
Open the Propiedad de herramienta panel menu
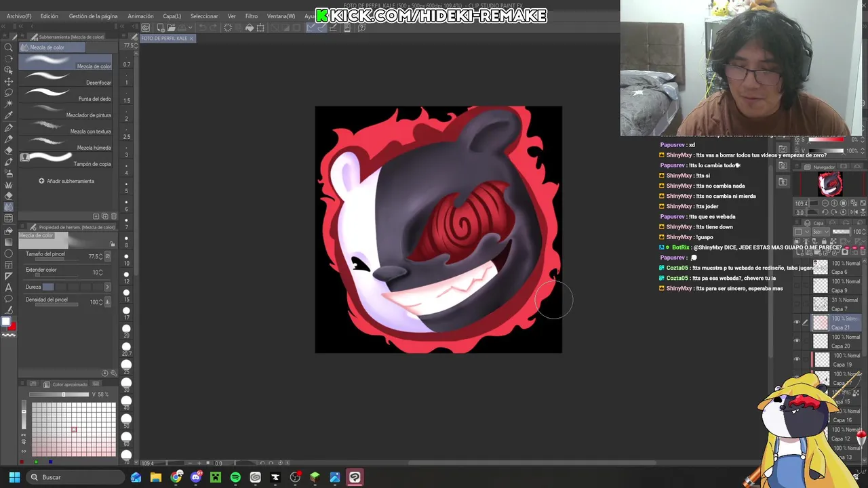tap(23, 227)
